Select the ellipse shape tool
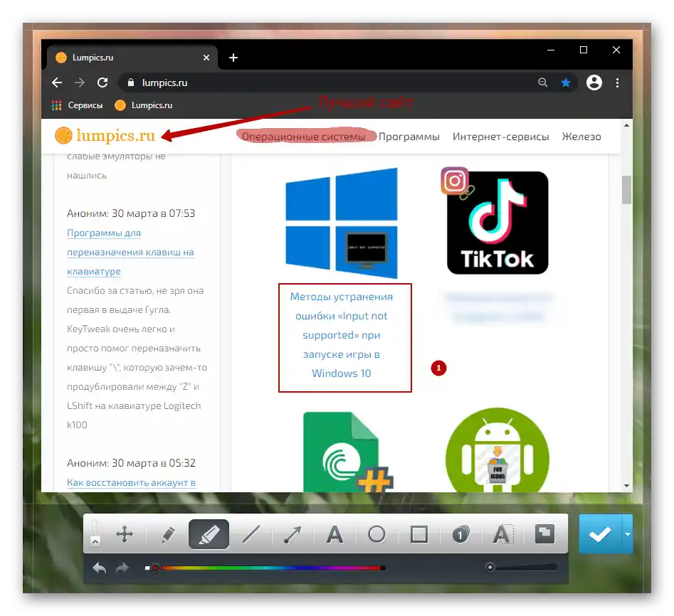674x616 pixels. (x=377, y=534)
